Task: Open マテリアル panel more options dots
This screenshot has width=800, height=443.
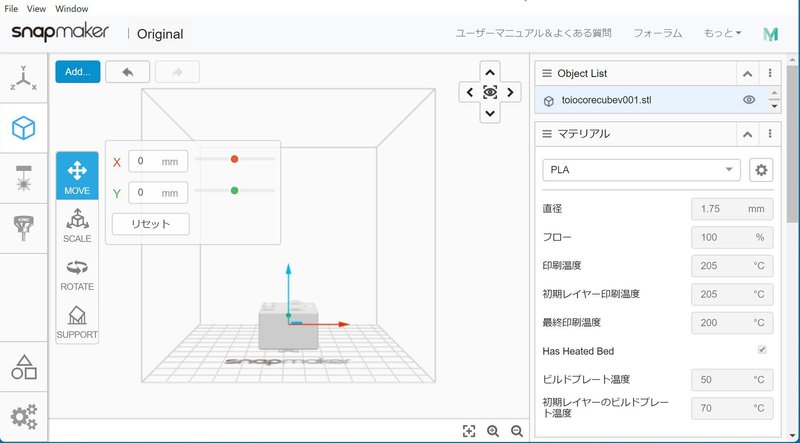Action: tap(770, 134)
